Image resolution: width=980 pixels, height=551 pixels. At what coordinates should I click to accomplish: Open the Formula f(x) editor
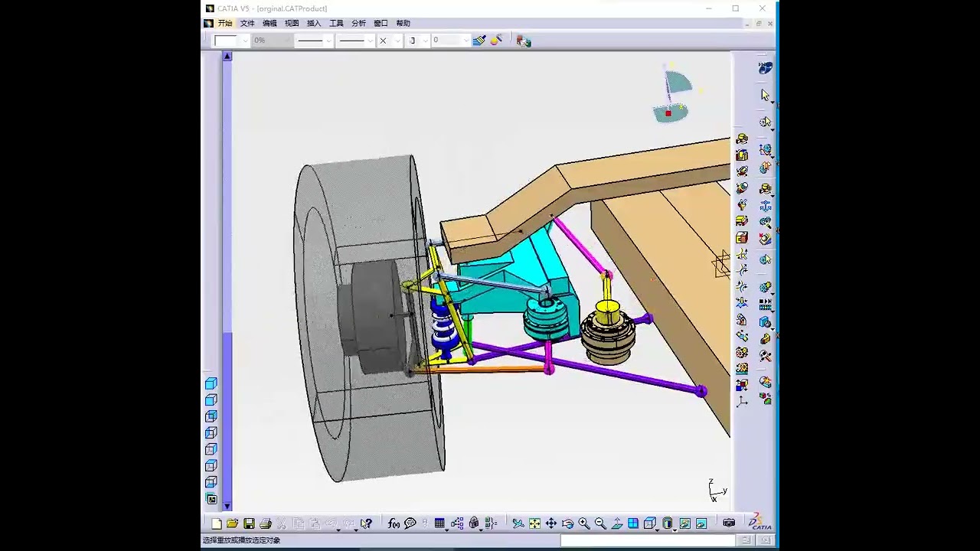[394, 523]
